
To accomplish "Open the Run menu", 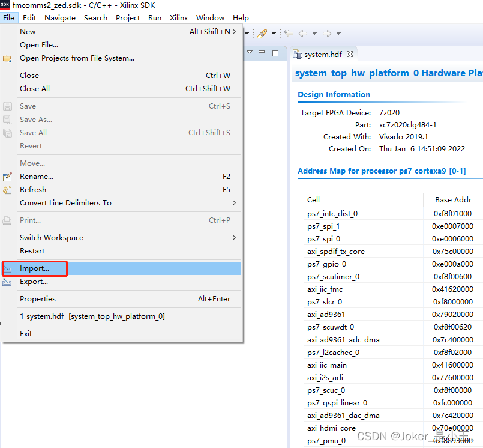I will (x=155, y=18).
